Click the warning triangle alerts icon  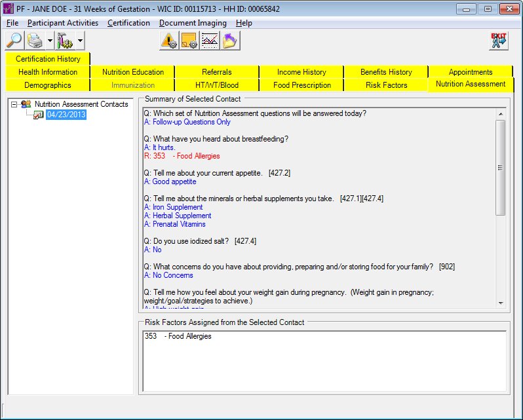pos(169,41)
